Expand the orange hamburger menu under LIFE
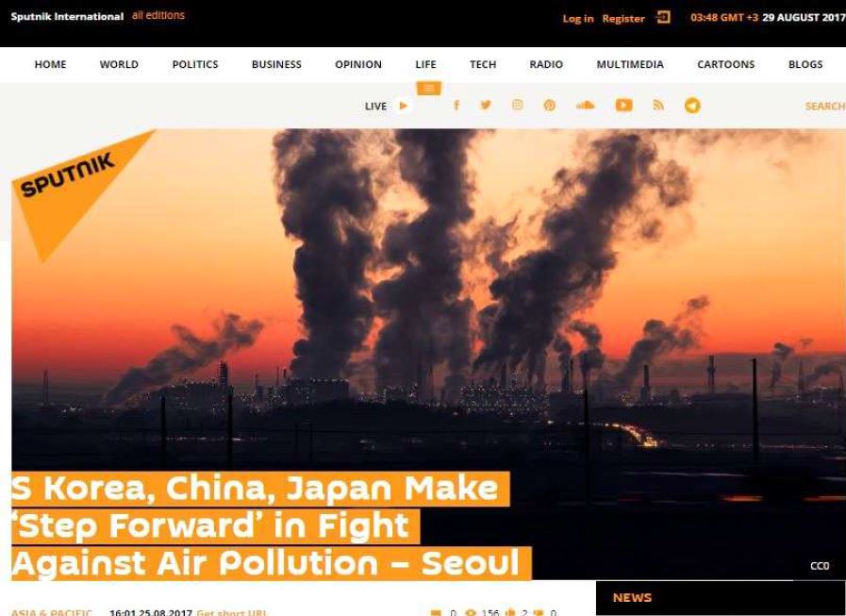 (x=429, y=88)
